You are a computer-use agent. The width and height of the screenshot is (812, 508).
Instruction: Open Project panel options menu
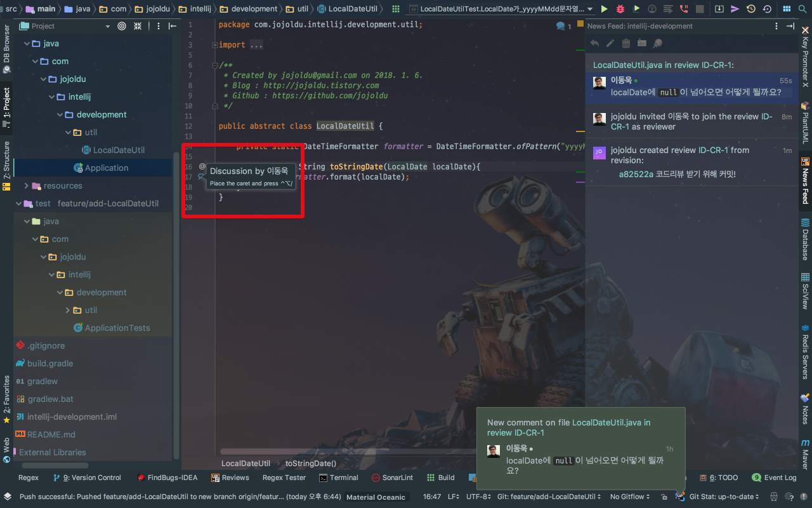pyautogui.click(x=157, y=26)
